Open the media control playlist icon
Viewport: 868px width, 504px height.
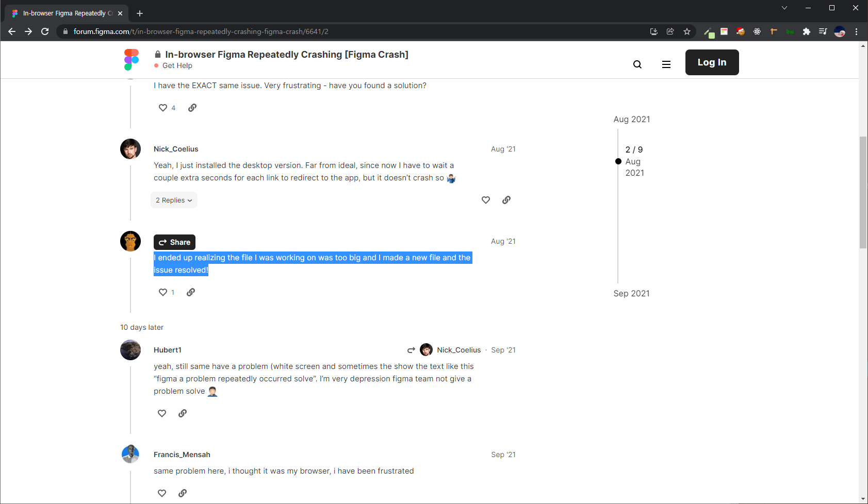pyautogui.click(x=823, y=31)
